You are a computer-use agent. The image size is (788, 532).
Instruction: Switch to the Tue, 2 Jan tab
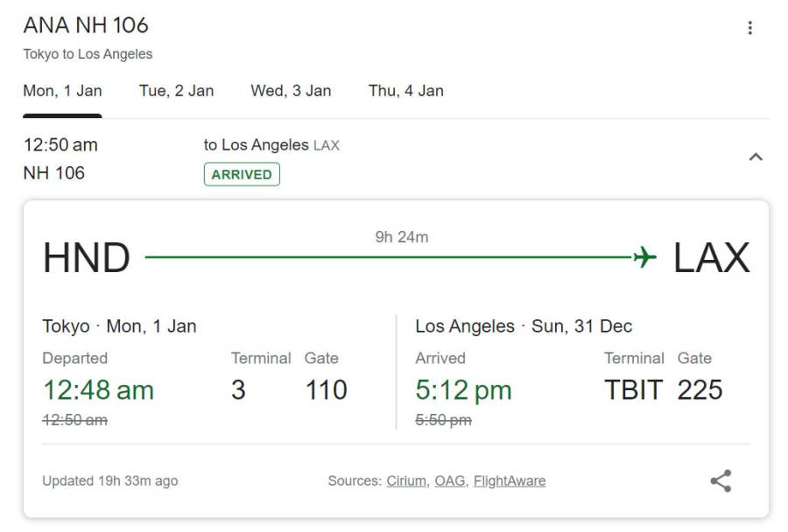click(176, 91)
